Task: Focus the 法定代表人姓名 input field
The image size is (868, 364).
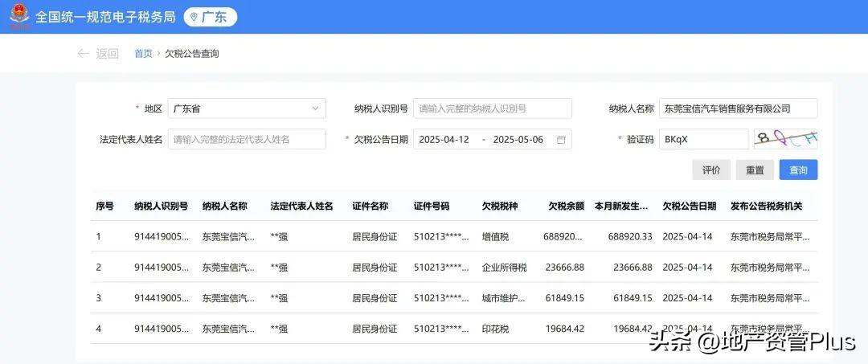Action: 247,139
